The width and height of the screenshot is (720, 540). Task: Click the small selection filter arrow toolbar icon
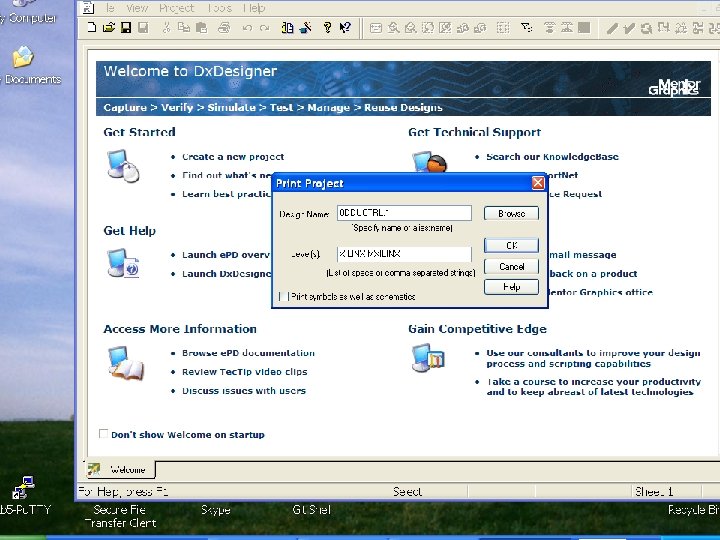[x=526, y=28]
